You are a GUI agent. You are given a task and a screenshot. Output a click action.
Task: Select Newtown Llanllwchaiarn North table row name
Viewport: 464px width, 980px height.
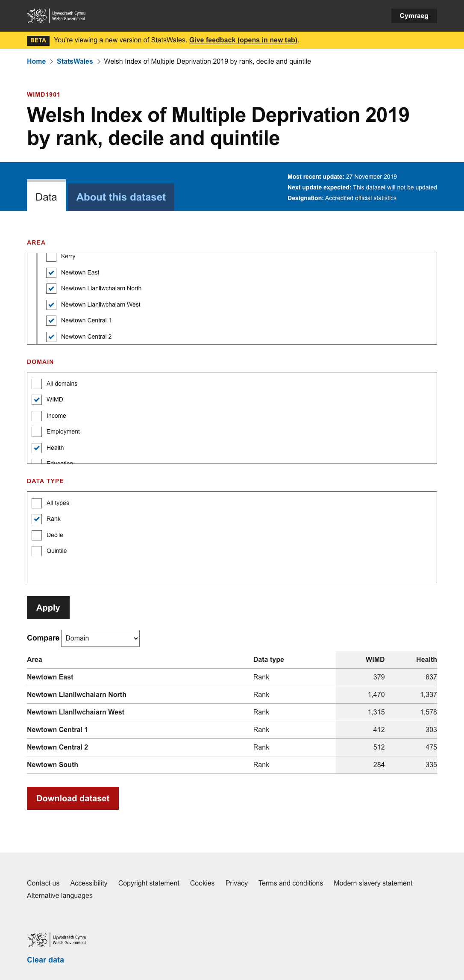pos(76,694)
